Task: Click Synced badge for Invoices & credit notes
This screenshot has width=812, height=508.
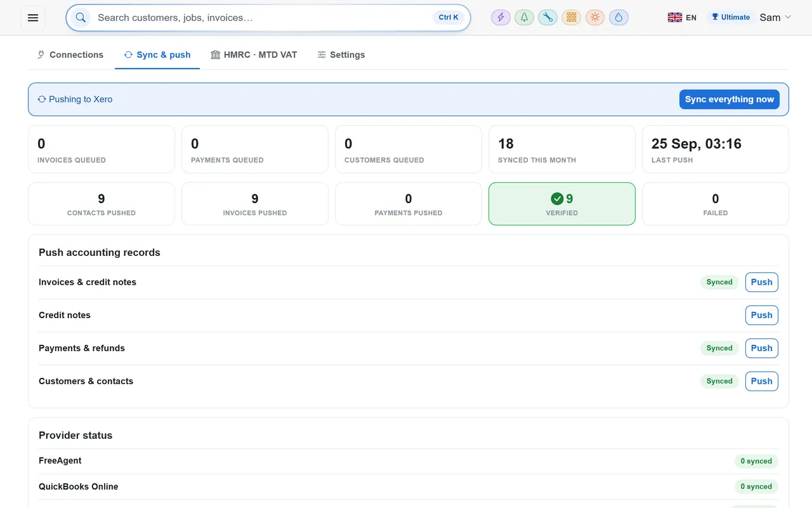Action: [719, 282]
